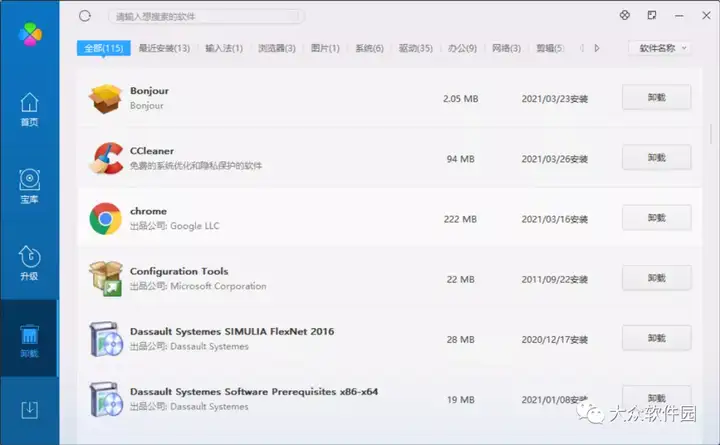This screenshot has width=720, height=445.
Task: Click the Bonjour package icon
Action: pyautogui.click(x=106, y=98)
